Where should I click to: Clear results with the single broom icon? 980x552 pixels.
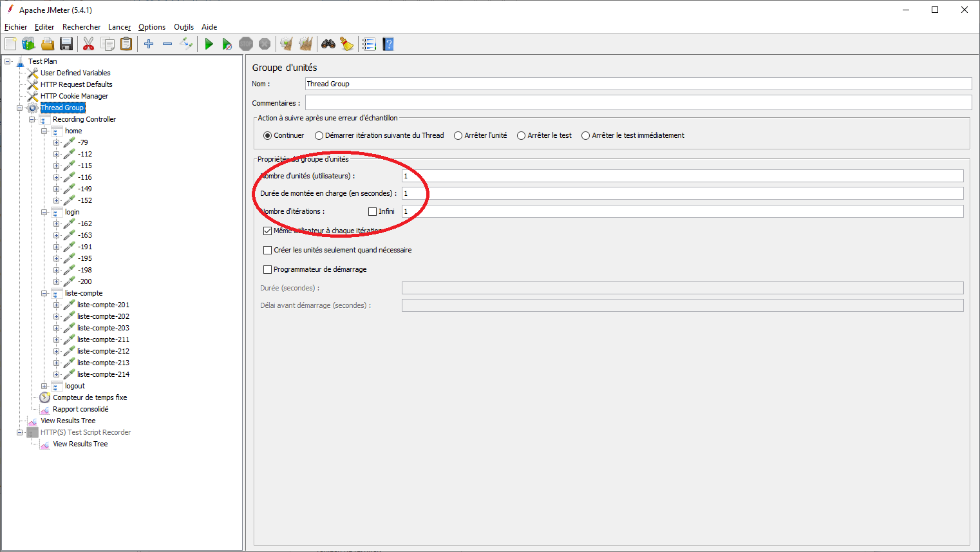[287, 44]
